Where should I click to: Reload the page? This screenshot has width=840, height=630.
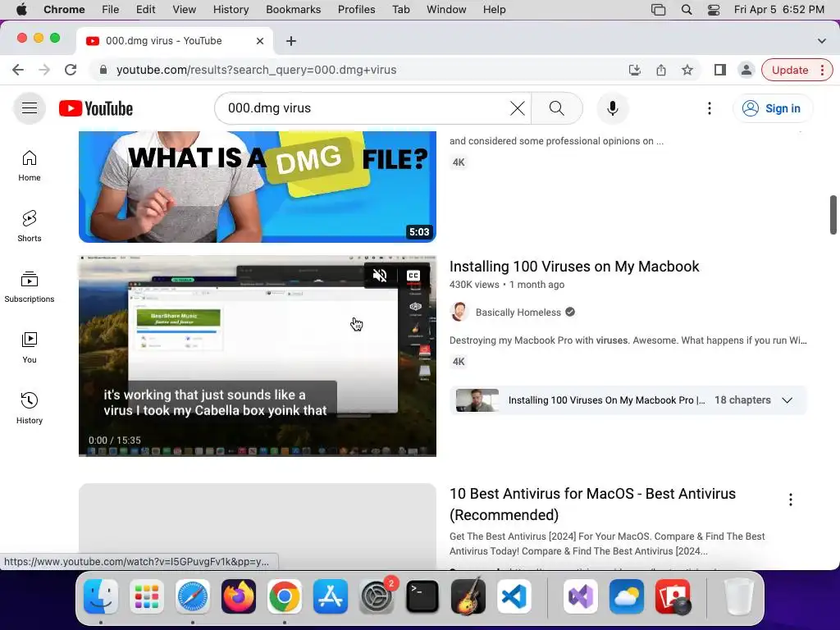71,70
